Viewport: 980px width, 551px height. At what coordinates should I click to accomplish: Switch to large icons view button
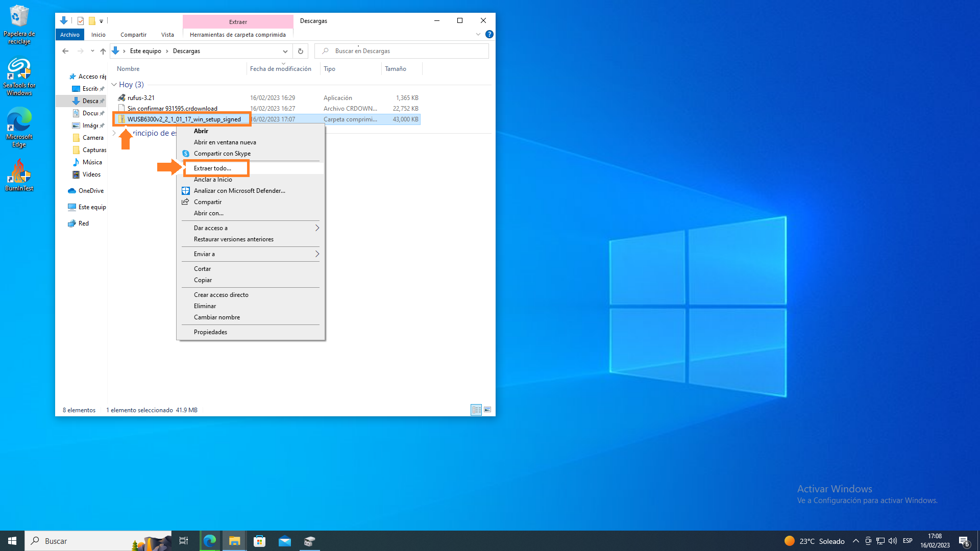487,410
